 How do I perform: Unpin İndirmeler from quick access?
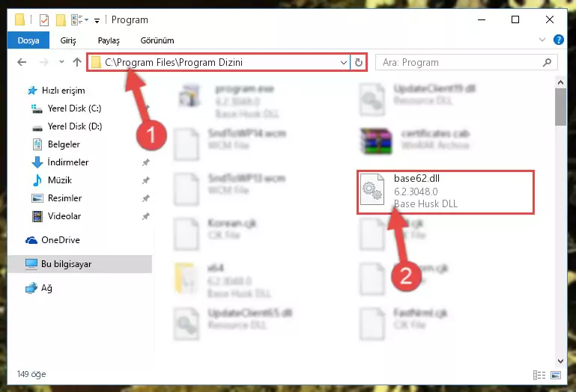pyautogui.click(x=146, y=162)
